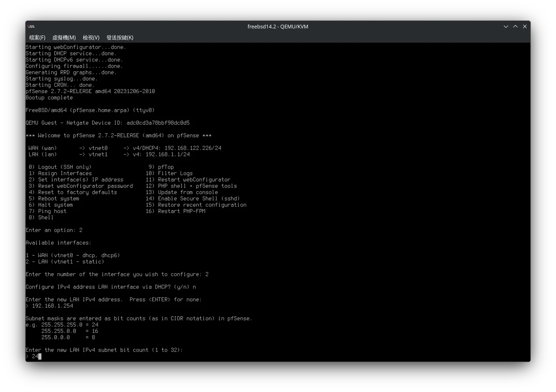Click 'Starting DHCPv6 service...done.' line
This screenshot has height=392, width=556.
(74, 60)
